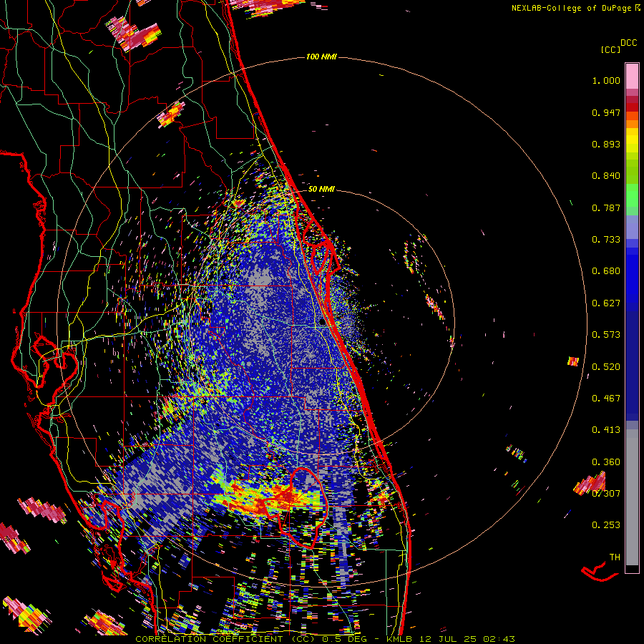Click the 0.520 scale value
The image size is (644, 644).
[x=606, y=366]
